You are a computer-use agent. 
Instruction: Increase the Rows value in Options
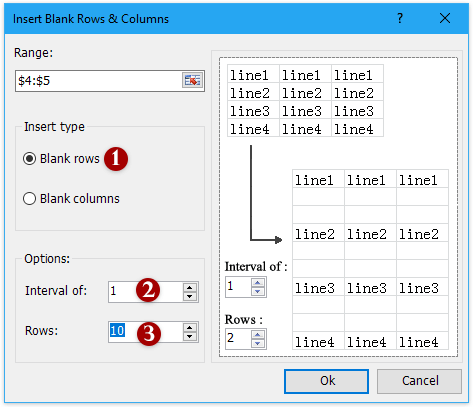pyautogui.click(x=190, y=327)
